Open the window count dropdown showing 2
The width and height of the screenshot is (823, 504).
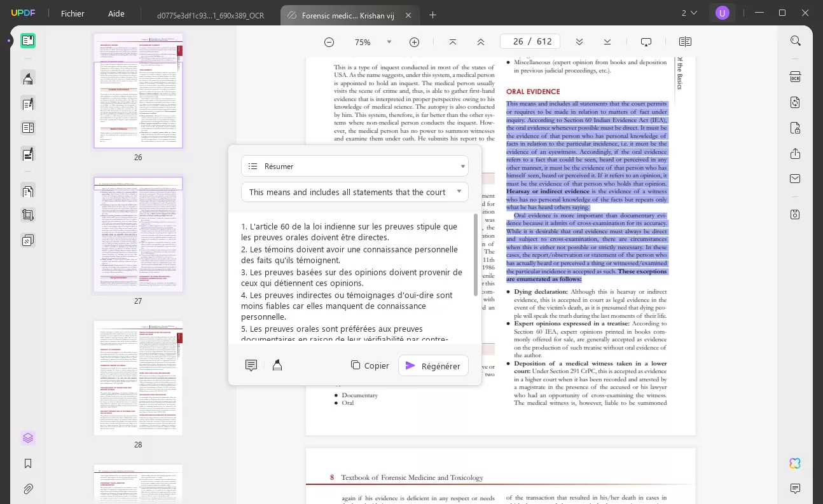point(689,13)
